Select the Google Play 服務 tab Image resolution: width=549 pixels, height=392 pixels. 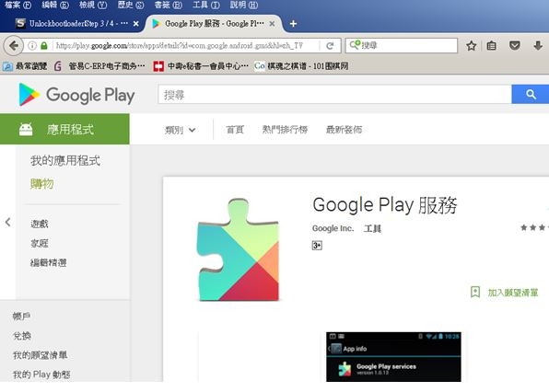(214, 24)
